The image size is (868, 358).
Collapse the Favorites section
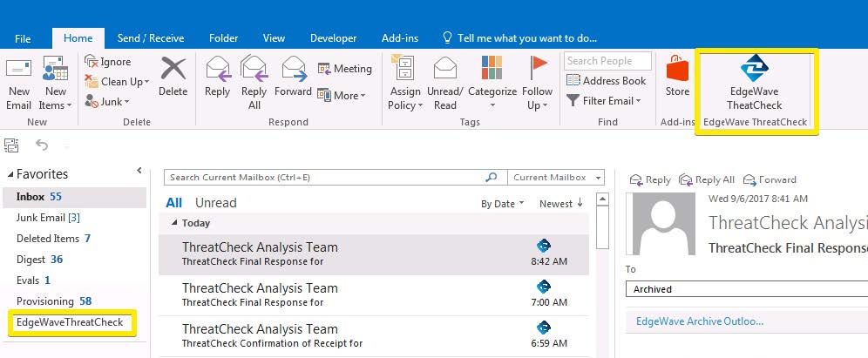pos(10,175)
